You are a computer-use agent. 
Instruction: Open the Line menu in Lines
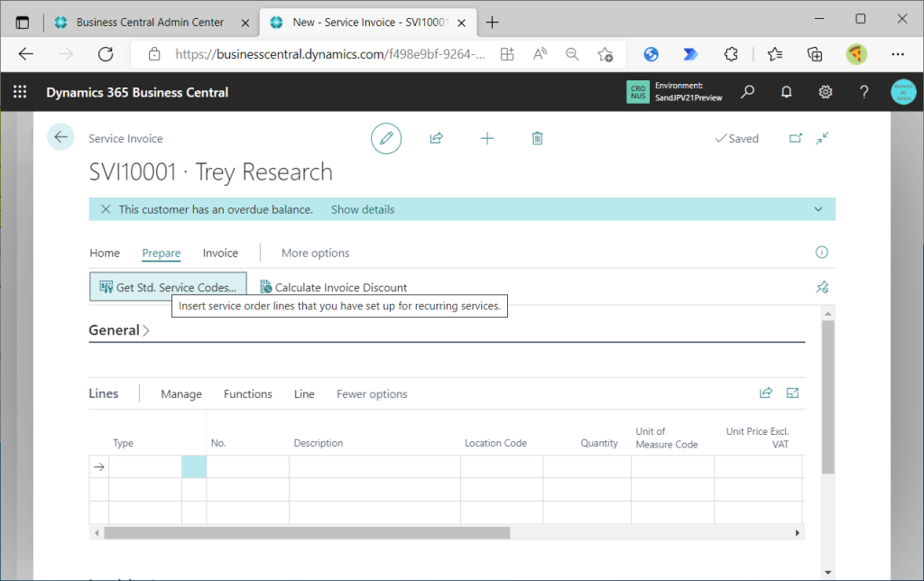(x=304, y=393)
